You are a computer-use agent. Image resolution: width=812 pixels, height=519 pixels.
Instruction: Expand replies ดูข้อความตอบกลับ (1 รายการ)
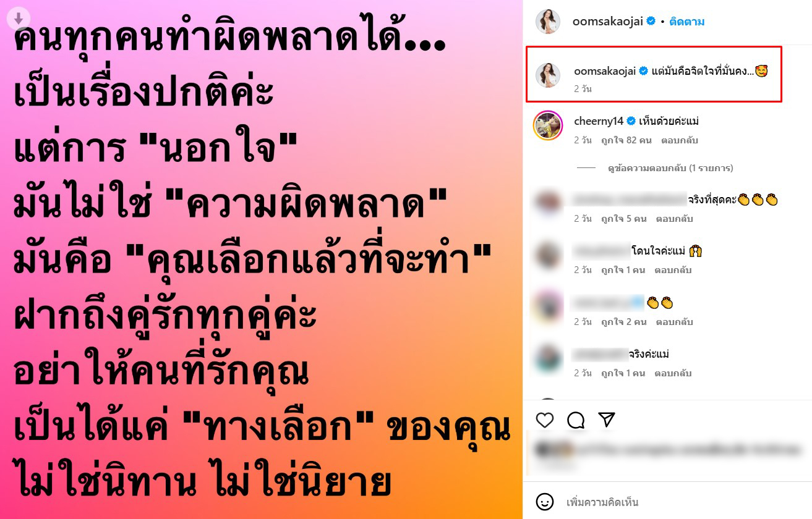click(670, 168)
